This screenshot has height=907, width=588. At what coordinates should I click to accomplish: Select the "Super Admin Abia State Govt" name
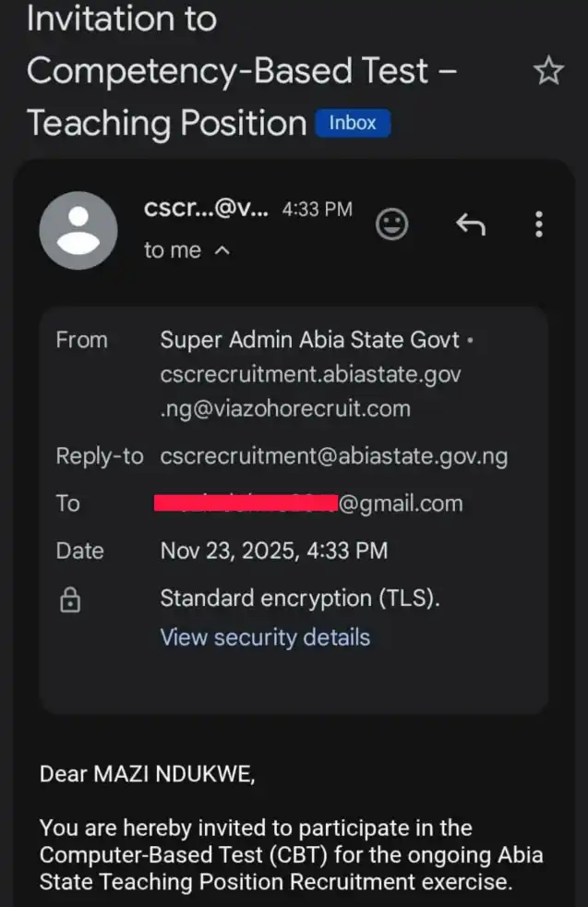310,340
